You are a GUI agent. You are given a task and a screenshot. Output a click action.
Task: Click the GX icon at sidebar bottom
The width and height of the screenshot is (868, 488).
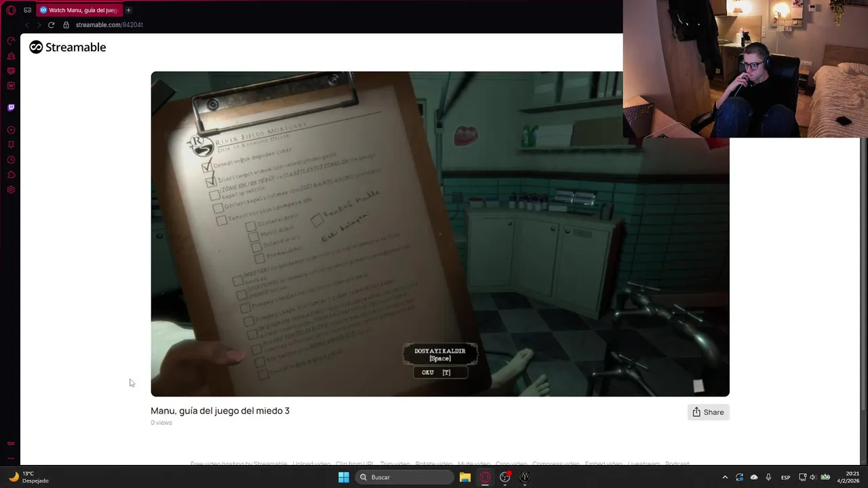tap(11, 443)
